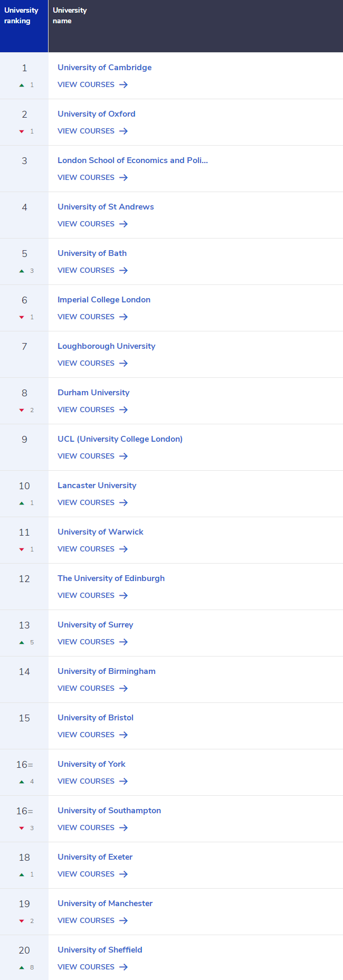Click the arrow icon under Lancaster University
Viewport: 343px width, 980px height.
[x=123, y=502]
